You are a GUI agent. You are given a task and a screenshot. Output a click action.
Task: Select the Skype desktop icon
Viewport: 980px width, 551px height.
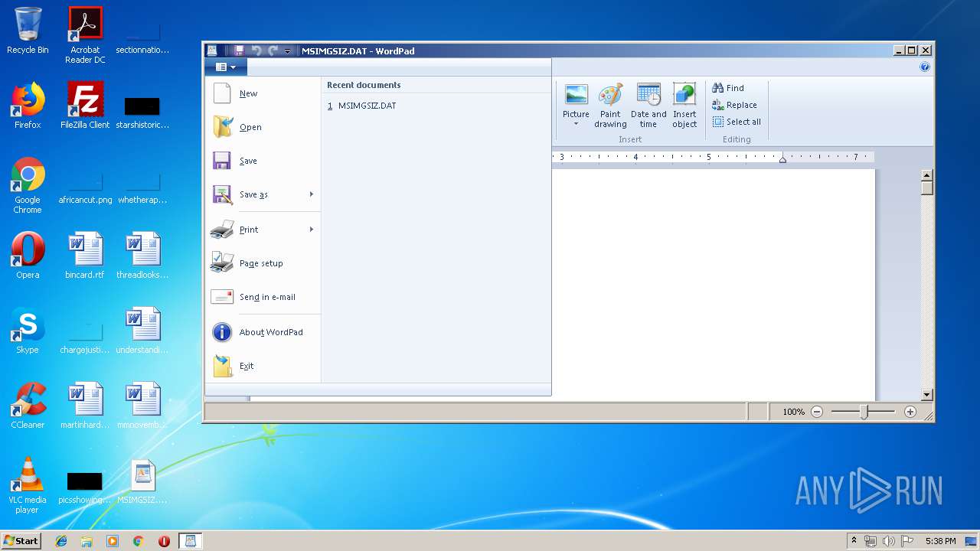(x=28, y=331)
